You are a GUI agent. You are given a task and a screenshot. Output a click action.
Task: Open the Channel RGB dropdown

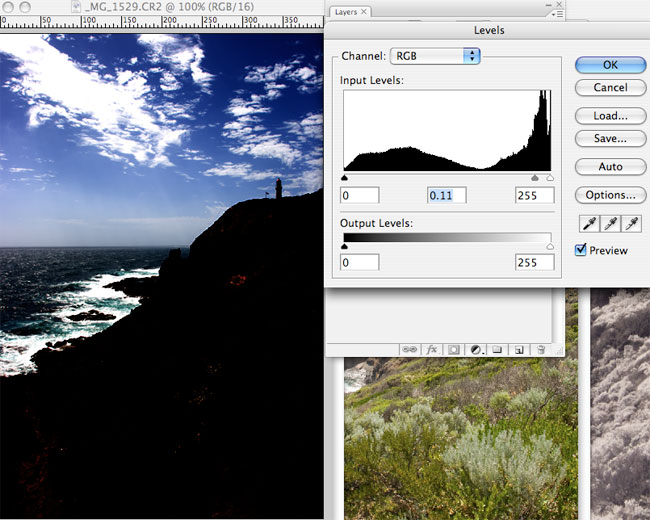pos(434,56)
